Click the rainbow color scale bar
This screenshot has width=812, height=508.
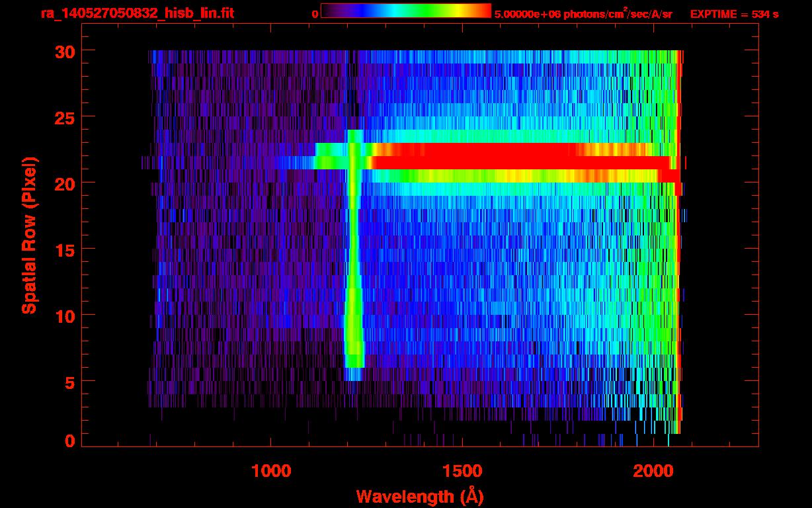coord(406,11)
